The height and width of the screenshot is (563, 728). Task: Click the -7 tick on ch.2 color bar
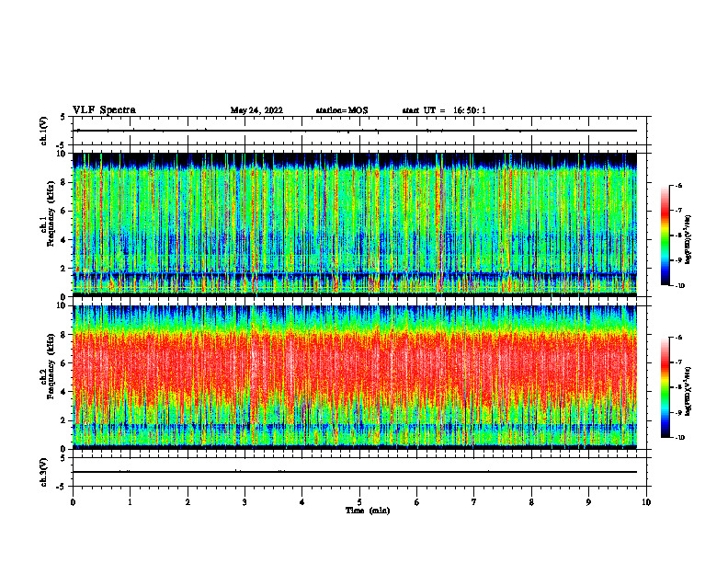(678, 362)
